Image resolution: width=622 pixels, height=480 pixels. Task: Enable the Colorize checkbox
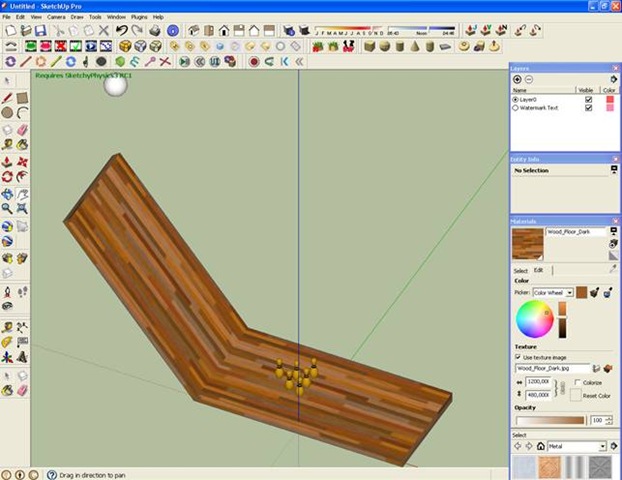pos(575,382)
